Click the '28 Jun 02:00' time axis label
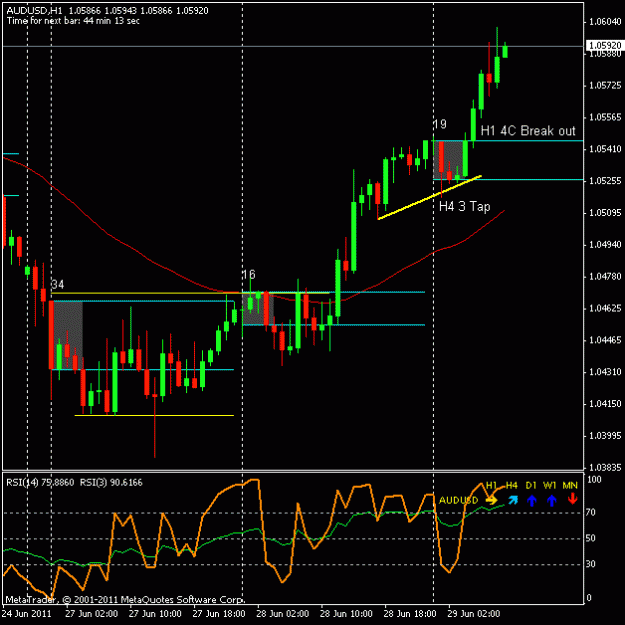The height and width of the screenshot is (625, 625). tap(283, 613)
